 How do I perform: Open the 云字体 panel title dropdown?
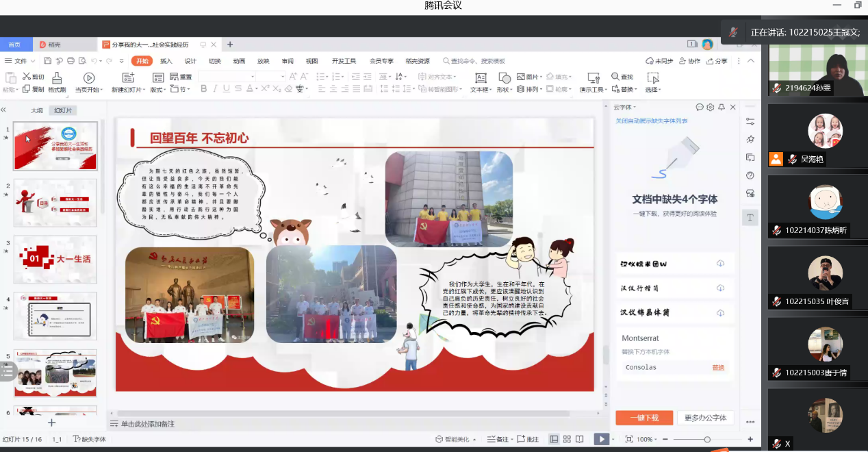624,108
